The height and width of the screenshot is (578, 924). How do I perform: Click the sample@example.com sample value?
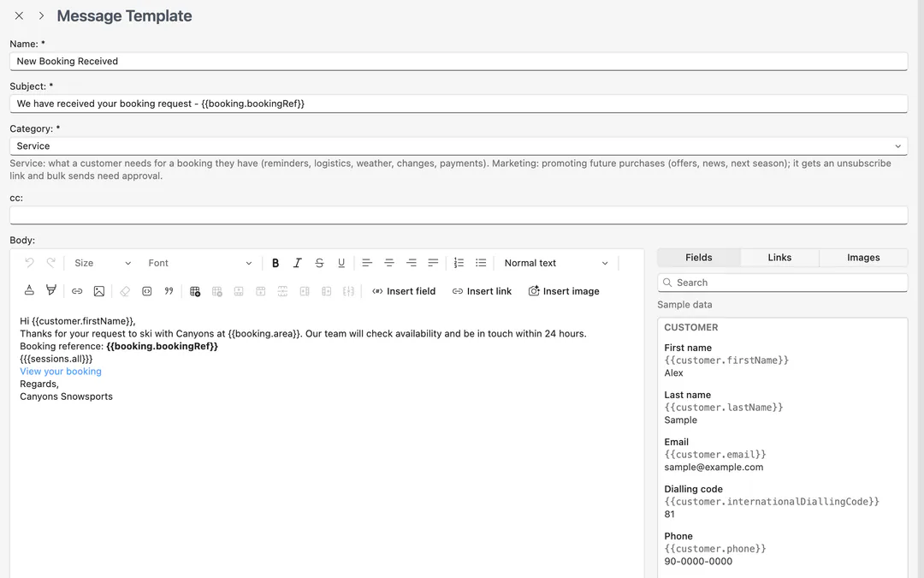coord(714,468)
